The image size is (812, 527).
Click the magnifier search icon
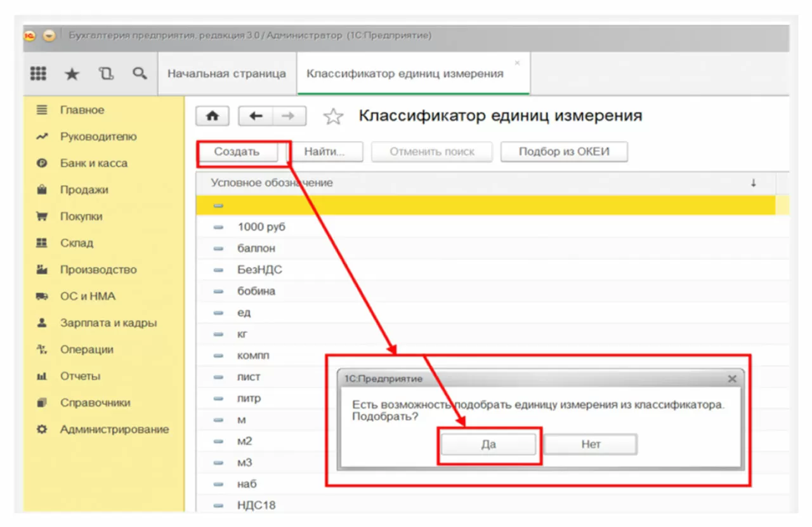(x=140, y=74)
